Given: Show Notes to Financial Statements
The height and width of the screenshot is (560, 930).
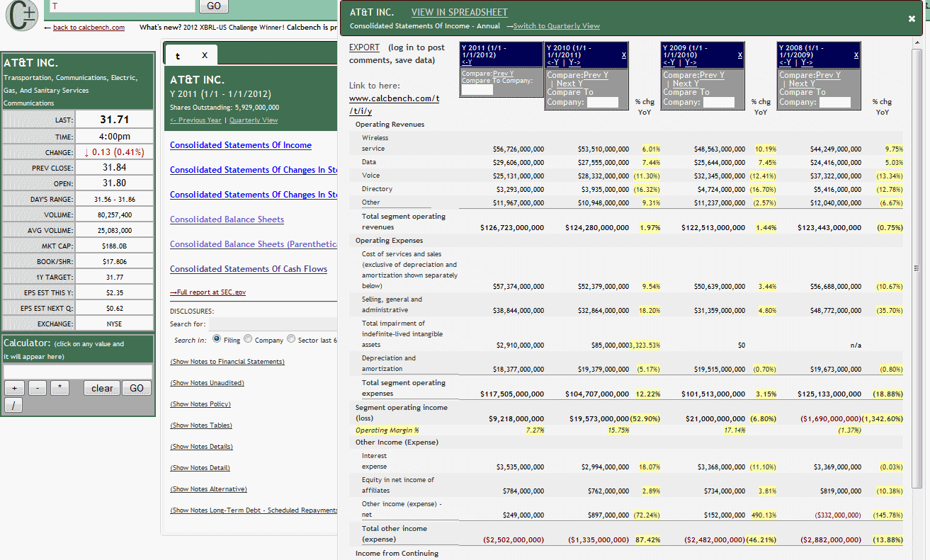Looking at the screenshot, I should point(227,362).
